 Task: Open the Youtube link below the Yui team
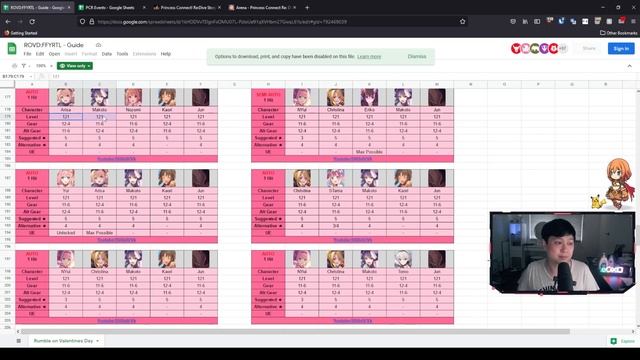tap(116, 240)
